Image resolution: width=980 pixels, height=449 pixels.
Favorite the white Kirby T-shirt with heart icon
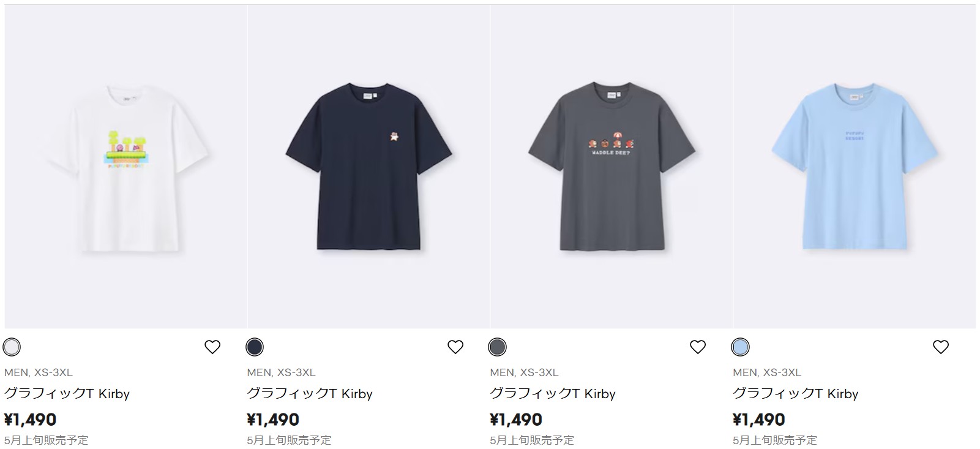212,347
